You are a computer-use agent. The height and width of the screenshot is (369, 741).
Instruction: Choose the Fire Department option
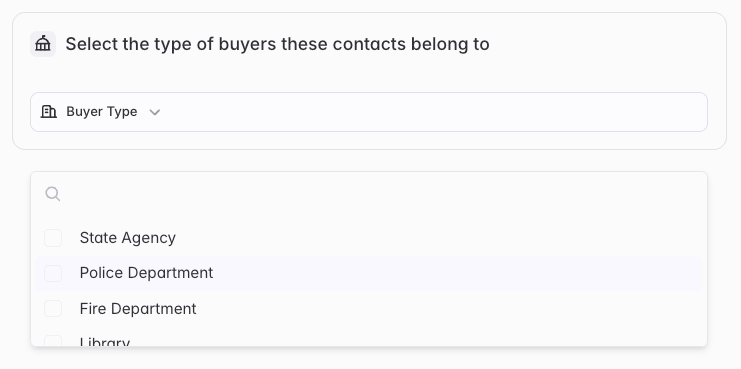[369, 309]
